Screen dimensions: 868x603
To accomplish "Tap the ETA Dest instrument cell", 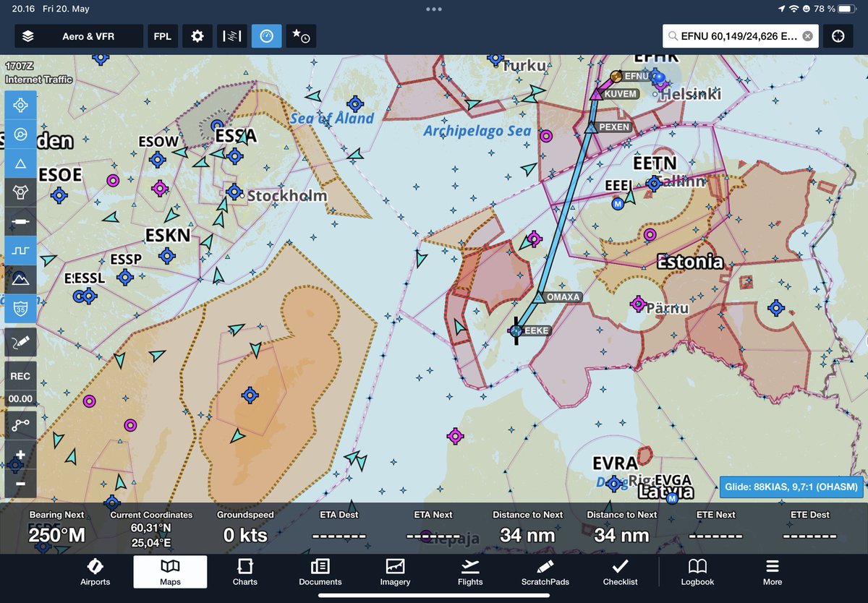I will click(x=339, y=529).
